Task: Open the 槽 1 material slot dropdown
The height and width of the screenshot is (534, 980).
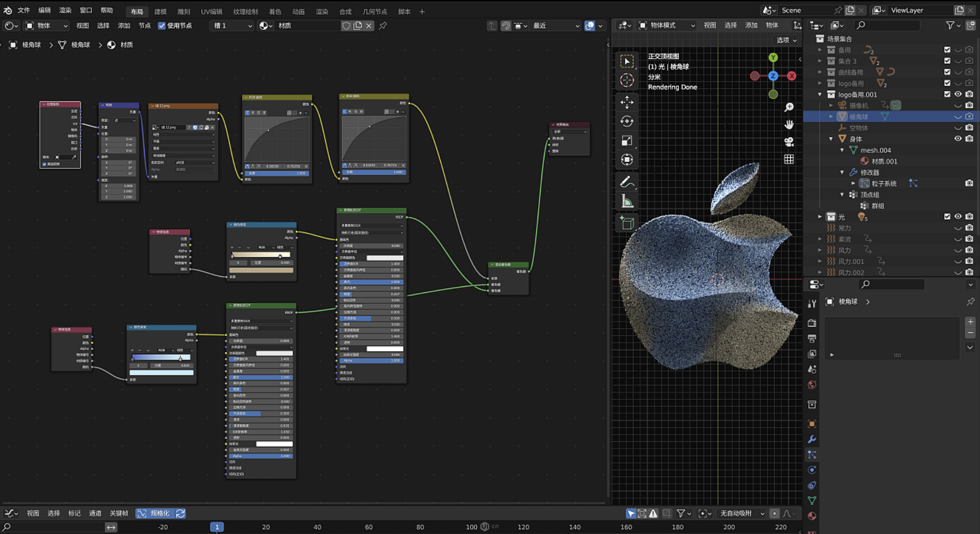Action: (x=232, y=26)
